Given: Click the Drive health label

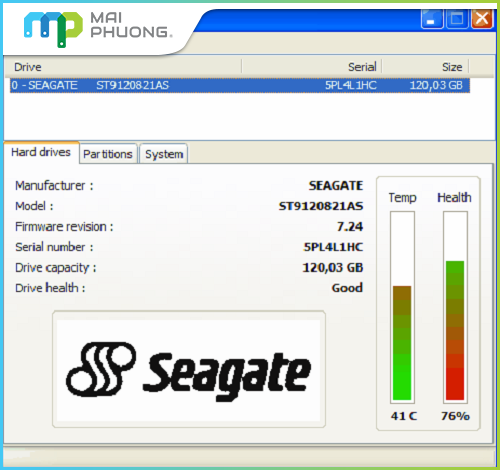Looking at the screenshot, I should [x=50, y=288].
